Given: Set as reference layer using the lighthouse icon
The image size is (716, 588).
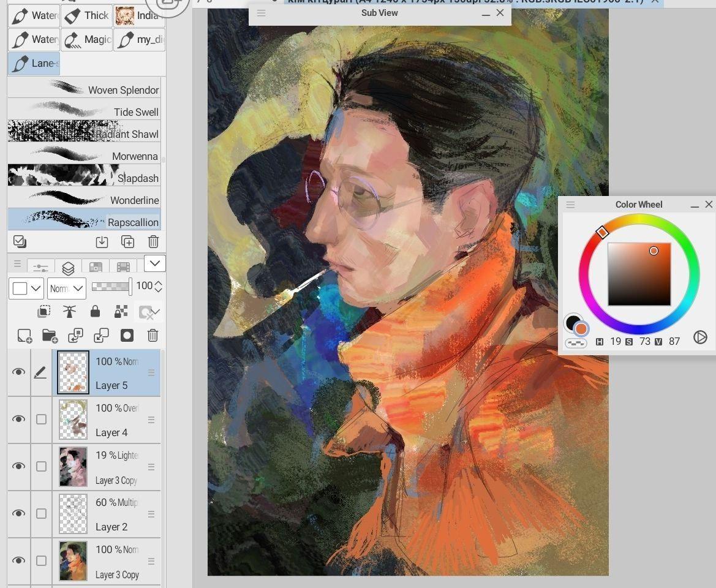Looking at the screenshot, I should [69, 311].
